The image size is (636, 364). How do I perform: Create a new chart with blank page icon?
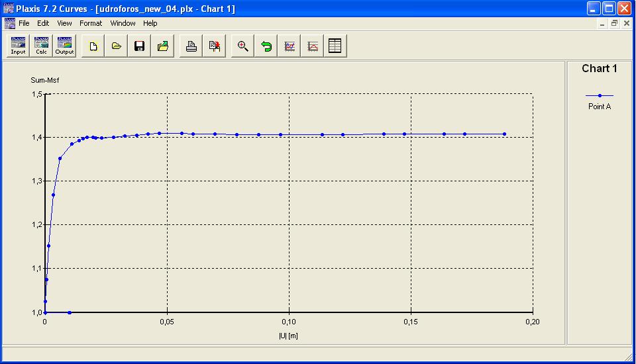[93, 46]
